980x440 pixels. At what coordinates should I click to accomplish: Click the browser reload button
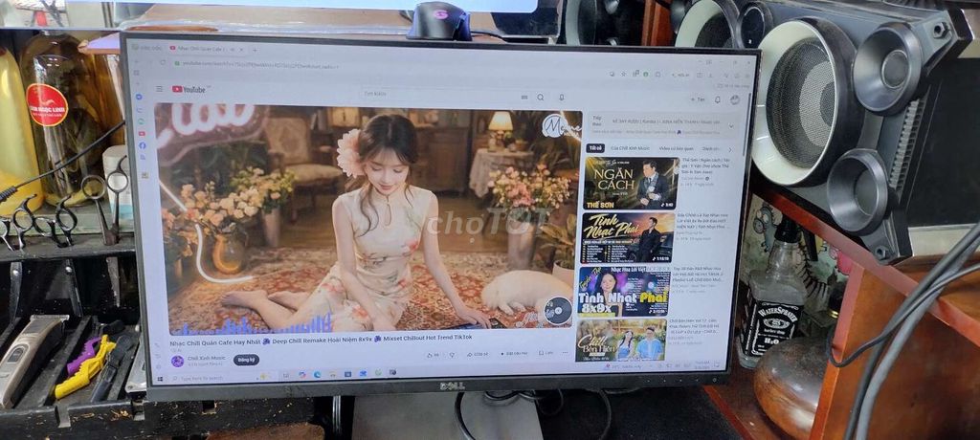pyautogui.click(x=163, y=62)
